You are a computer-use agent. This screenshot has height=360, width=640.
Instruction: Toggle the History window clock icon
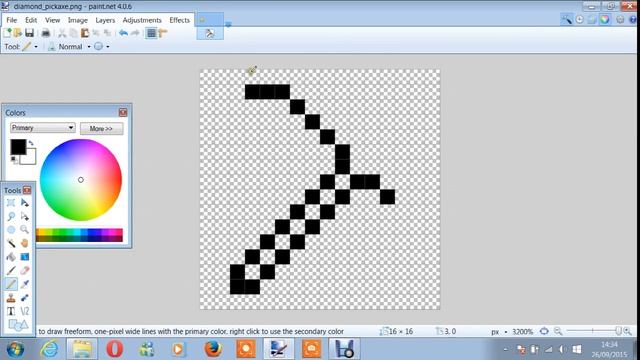pyautogui.click(x=579, y=19)
